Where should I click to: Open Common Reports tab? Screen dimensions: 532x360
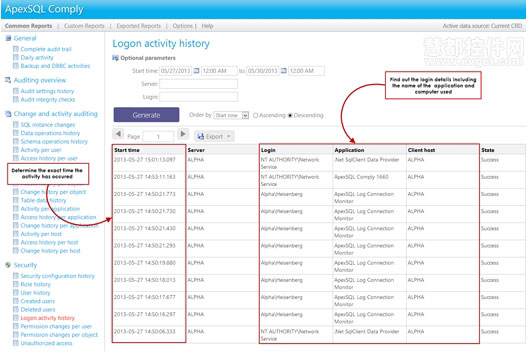[28, 26]
